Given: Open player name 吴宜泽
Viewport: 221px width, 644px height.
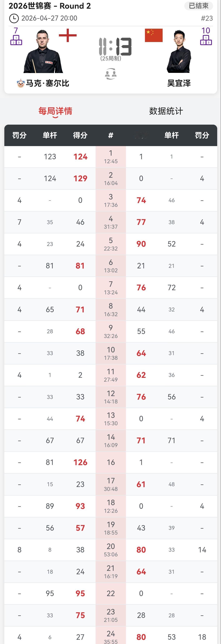Looking at the screenshot, I should tap(179, 83).
